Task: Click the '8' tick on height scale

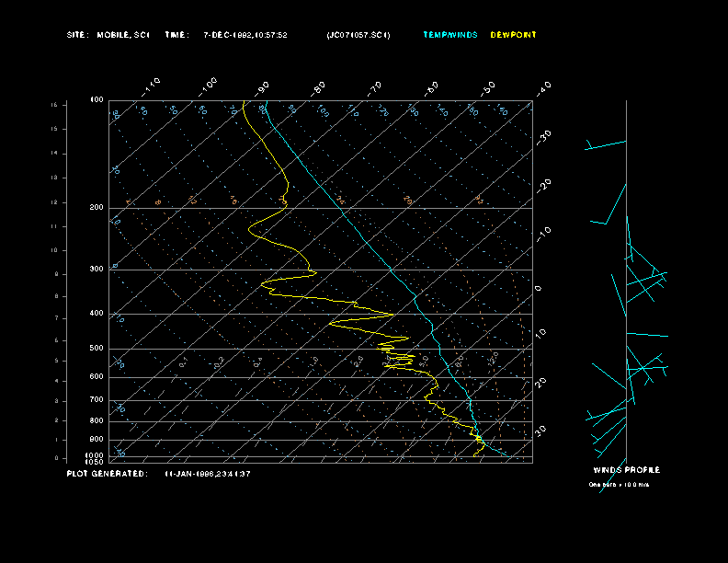Action: (57, 296)
